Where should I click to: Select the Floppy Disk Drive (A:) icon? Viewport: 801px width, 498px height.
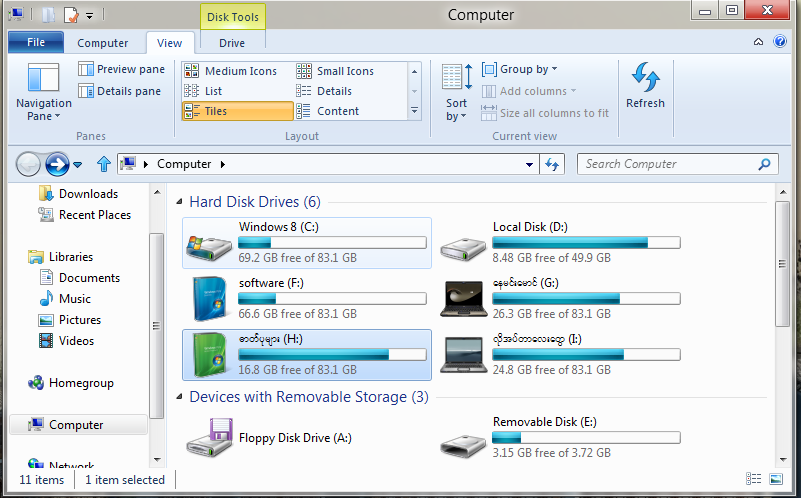(x=210, y=438)
